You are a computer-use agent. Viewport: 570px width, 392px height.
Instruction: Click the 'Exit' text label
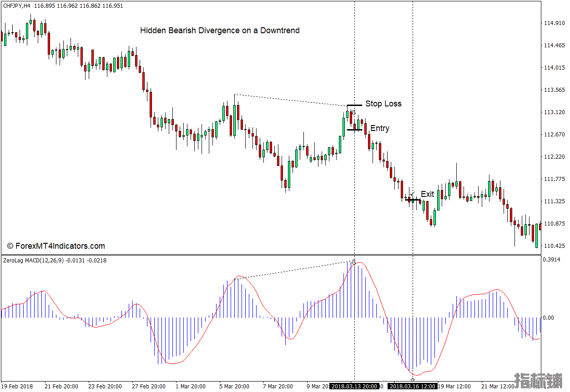(x=427, y=194)
